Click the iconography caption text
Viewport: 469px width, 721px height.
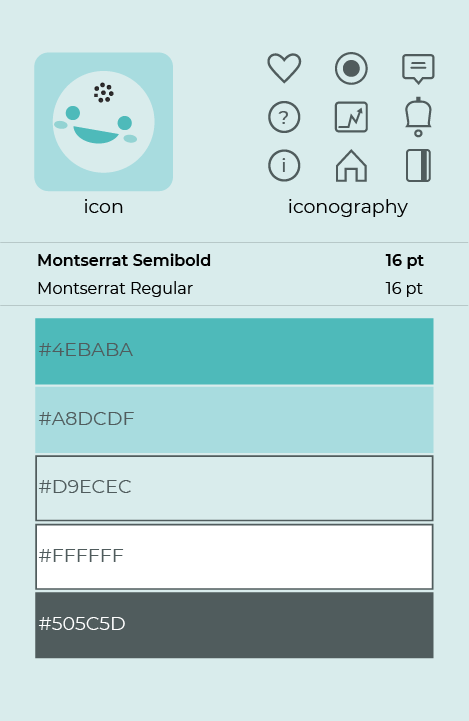coord(348,207)
